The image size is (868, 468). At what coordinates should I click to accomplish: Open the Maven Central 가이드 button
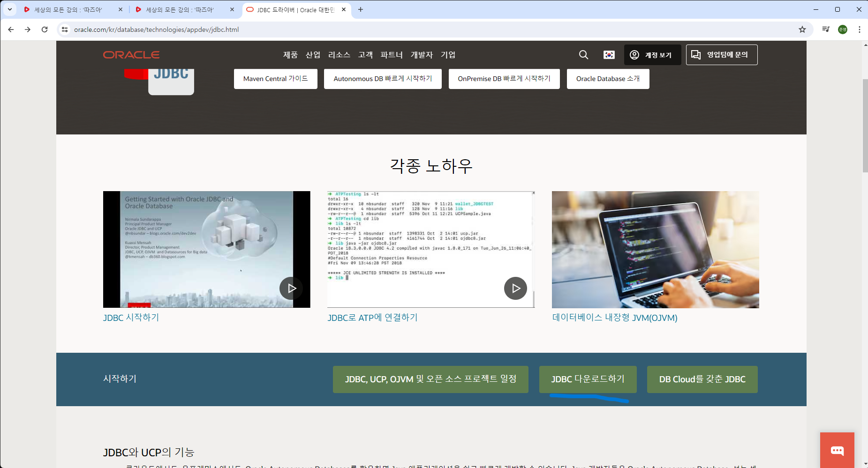(276, 79)
